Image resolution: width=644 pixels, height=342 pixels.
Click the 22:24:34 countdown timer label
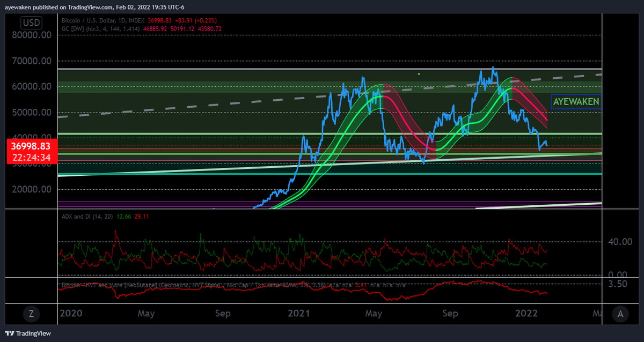coord(33,158)
